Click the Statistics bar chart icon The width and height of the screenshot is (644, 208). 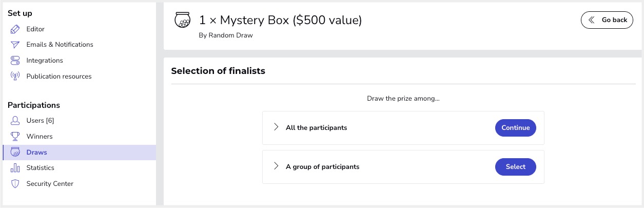tap(15, 168)
